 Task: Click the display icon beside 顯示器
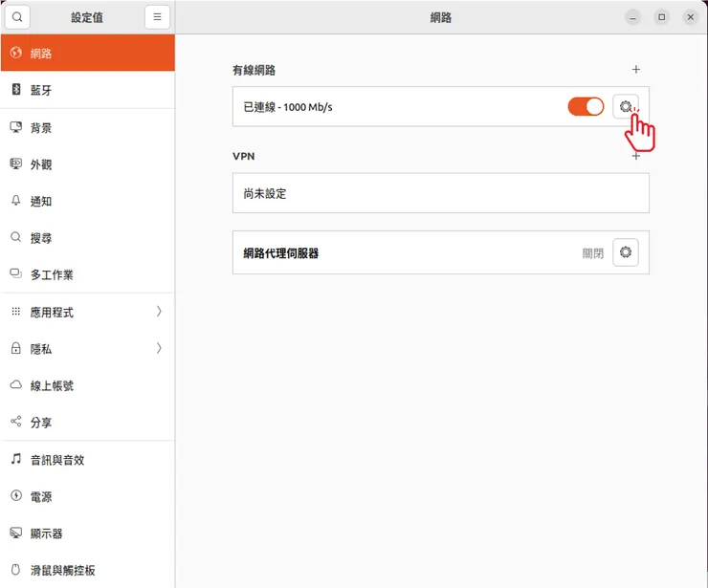tap(16, 533)
